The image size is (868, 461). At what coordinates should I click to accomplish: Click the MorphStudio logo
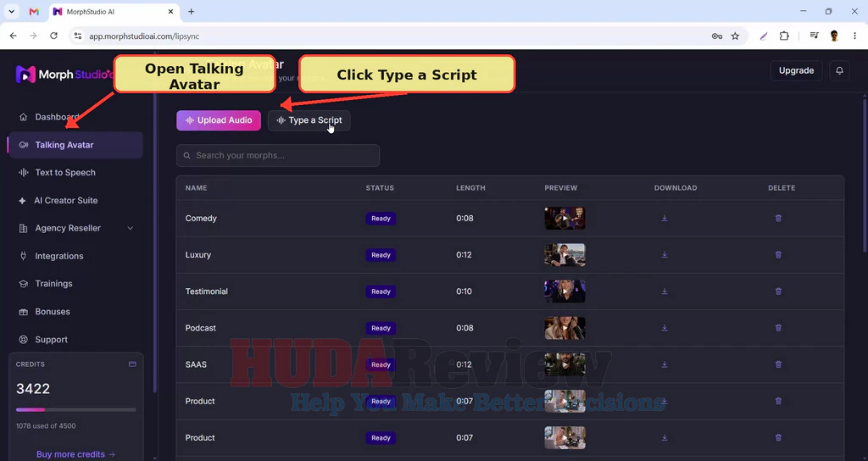[x=64, y=75]
